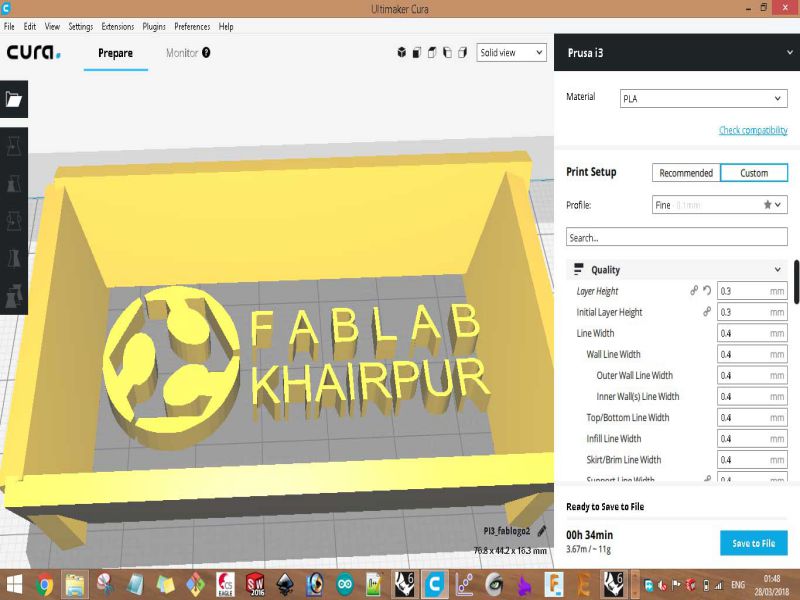Screen dimensions: 800x600
Task: Select the Scale tool in left toolbar
Action: click(x=14, y=184)
